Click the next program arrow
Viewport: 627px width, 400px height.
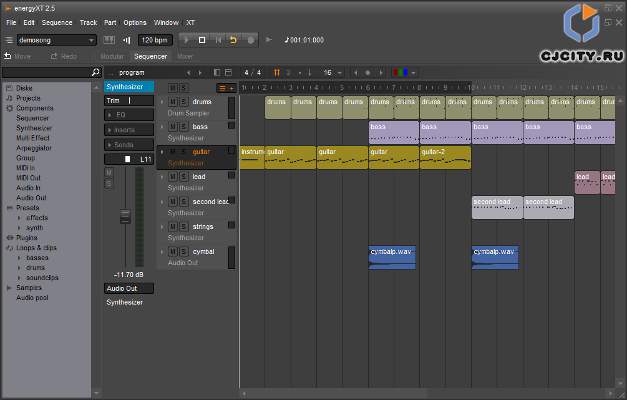[x=200, y=73]
